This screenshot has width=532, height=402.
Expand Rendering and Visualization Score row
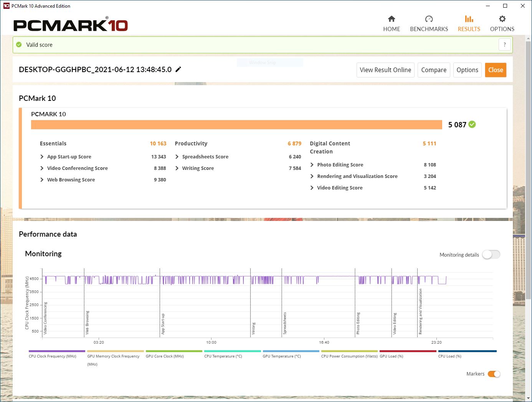312,176
